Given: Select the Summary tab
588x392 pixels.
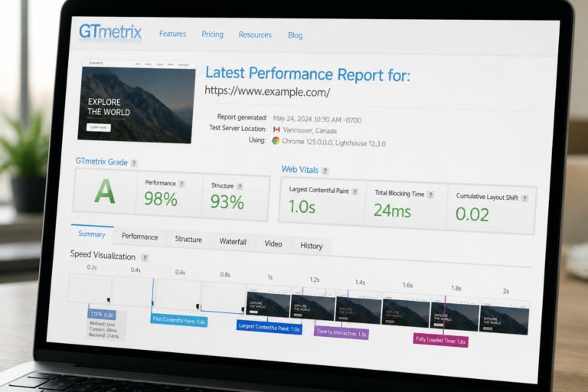Looking at the screenshot, I should (92, 234).
